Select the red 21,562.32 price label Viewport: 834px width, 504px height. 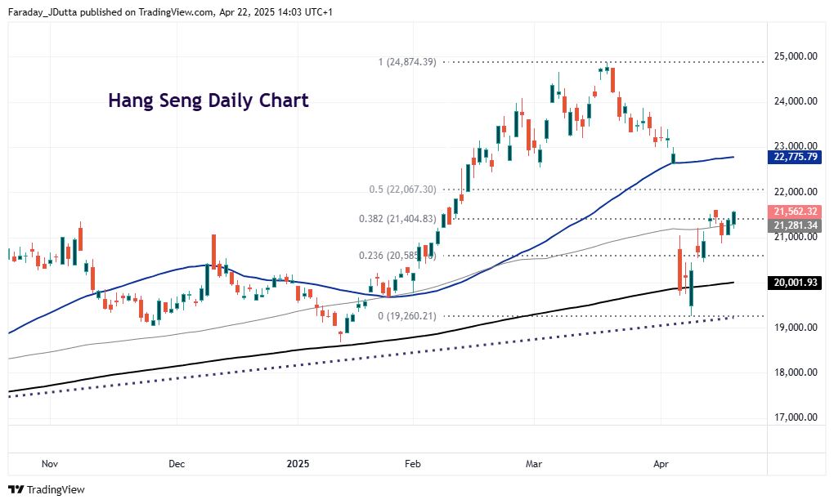click(x=796, y=212)
